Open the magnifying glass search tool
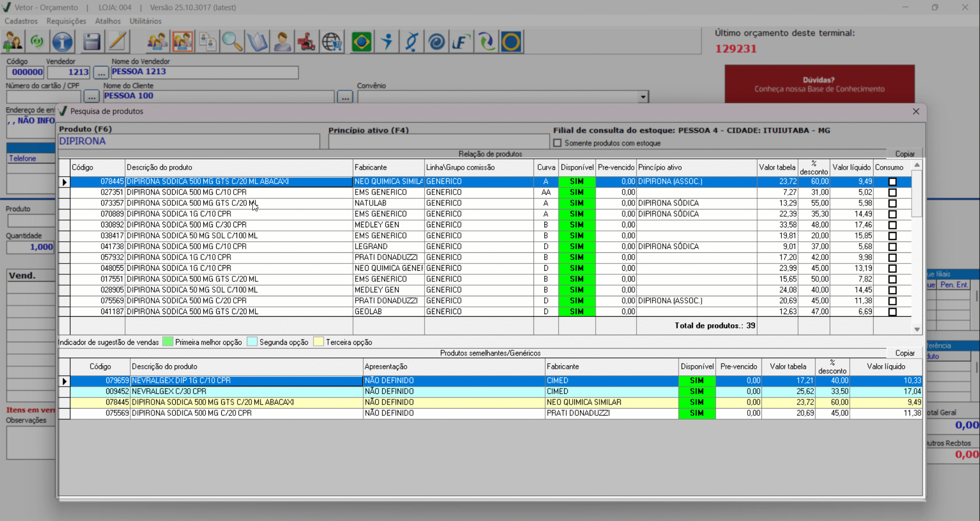This screenshot has width=980, height=521. click(x=232, y=42)
